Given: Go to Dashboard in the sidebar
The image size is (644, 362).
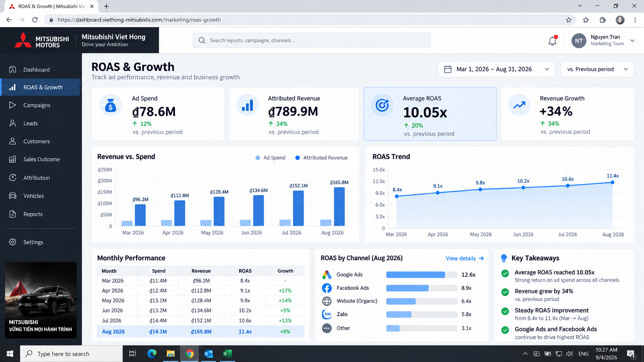Looking at the screenshot, I should pyautogui.click(x=40, y=70).
